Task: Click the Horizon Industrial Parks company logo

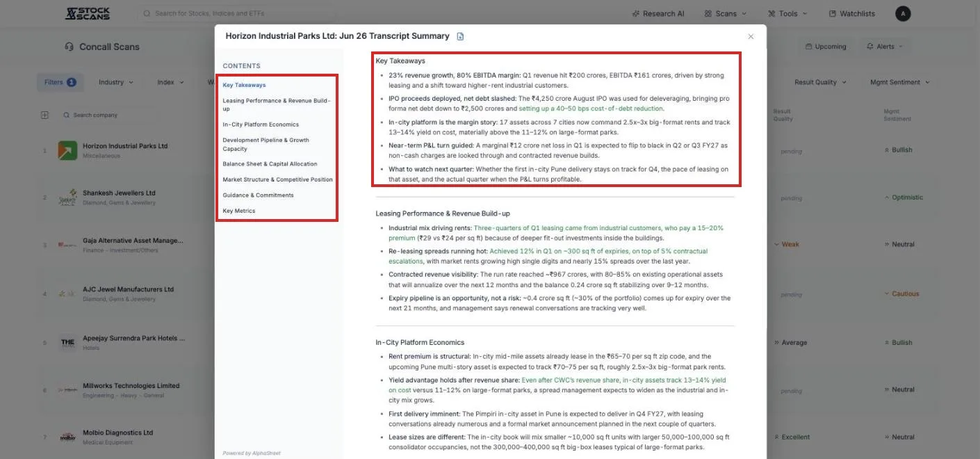Action: (x=67, y=150)
